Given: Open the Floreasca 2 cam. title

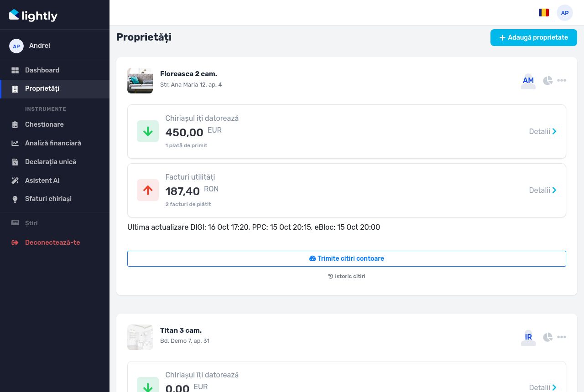Looking at the screenshot, I should 188,74.
